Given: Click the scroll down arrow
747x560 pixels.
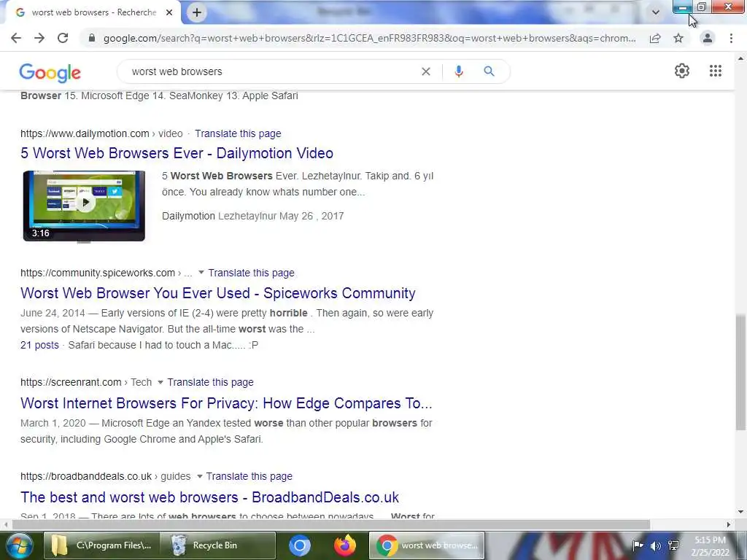Looking at the screenshot, I should (741, 513).
